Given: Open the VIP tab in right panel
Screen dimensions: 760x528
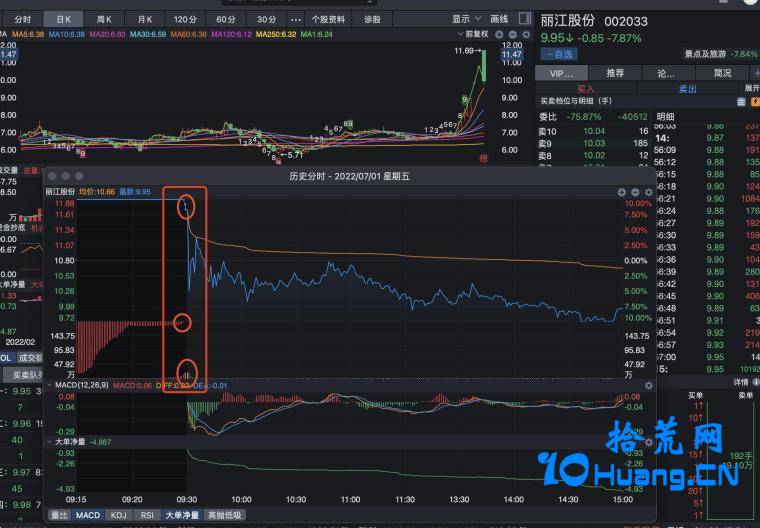Looking at the screenshot, I should (561, 73).
